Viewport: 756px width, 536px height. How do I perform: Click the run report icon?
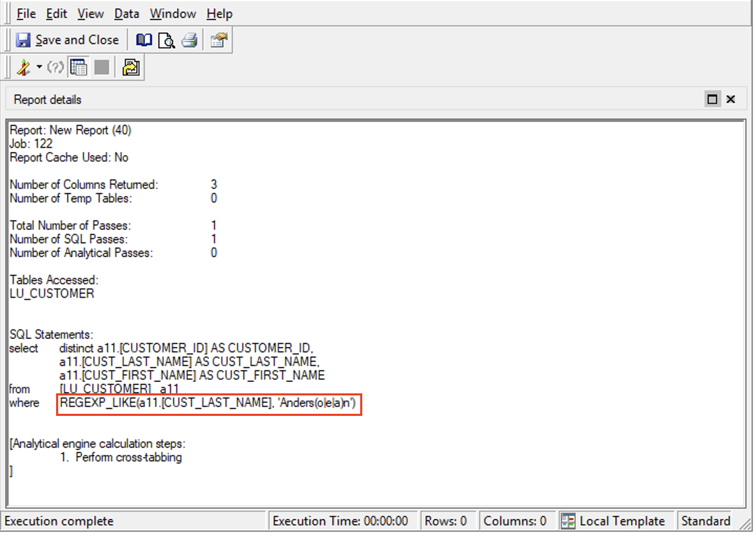point(24,68)
